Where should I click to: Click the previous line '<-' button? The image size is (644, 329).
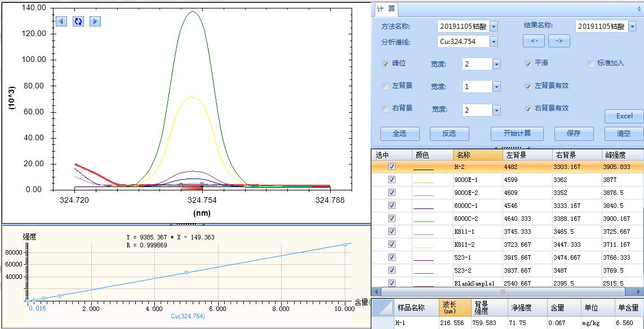coord(534,41)
